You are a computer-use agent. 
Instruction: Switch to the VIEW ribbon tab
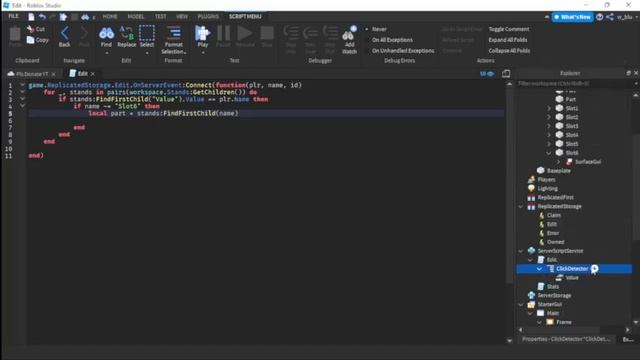tap(182, 16)
